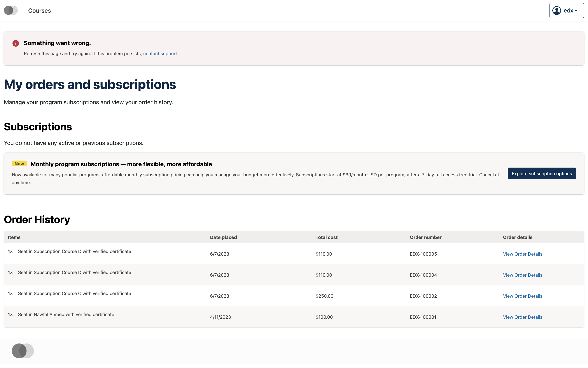The image size is (588, 368).
Task: Click the 4/11/2023 date cell
Action: [x=220, y=317]
